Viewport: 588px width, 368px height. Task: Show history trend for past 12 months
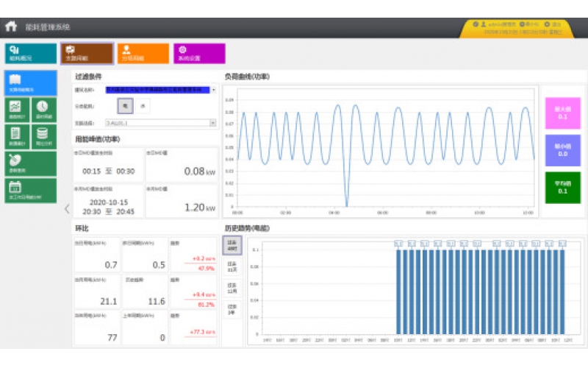232,288
